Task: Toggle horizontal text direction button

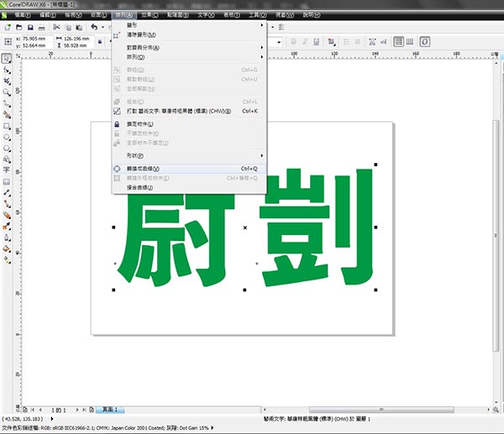Action: 398,40
